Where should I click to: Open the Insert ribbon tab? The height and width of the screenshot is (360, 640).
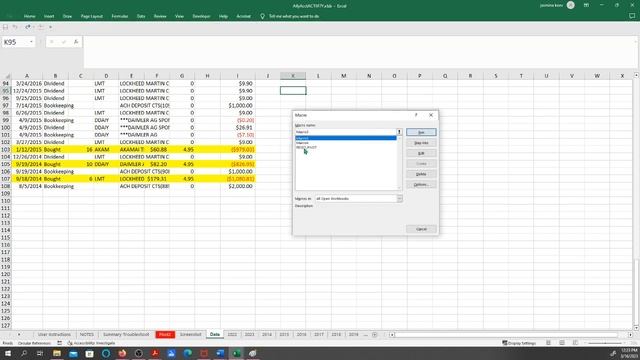[49, 16]
